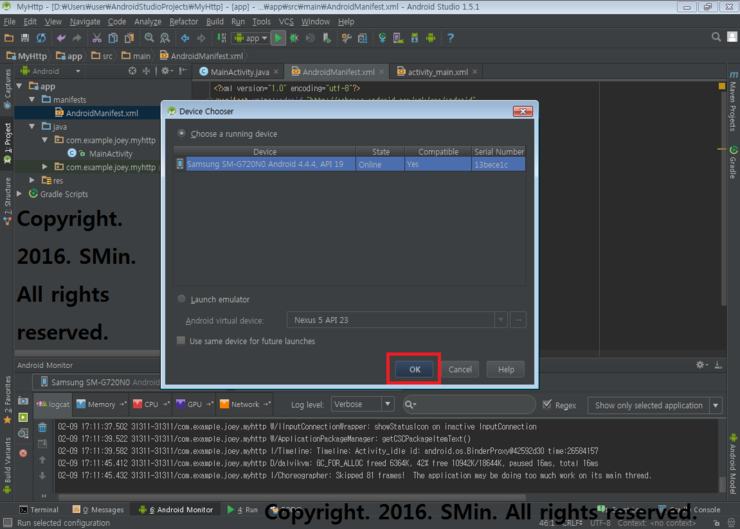This screenshot has width=740, height=529.
Task: Select Samsung SM-G720N0 device row
Action: point(350,164)
